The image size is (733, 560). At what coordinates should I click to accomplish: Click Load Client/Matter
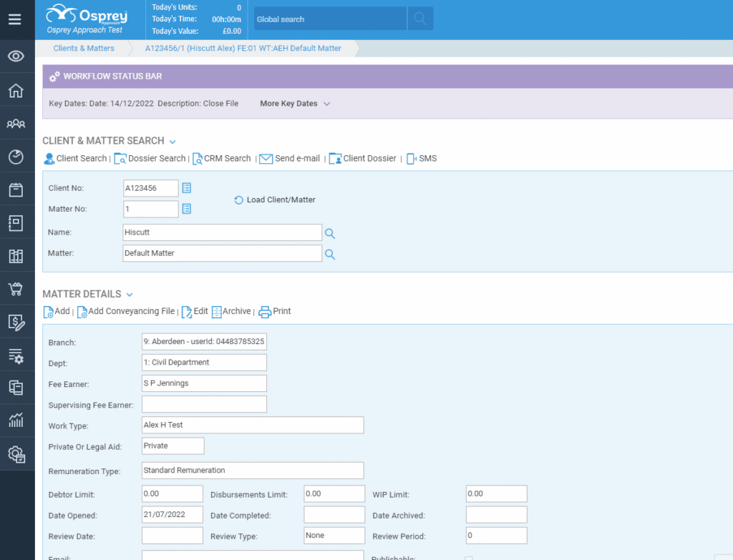274,200
